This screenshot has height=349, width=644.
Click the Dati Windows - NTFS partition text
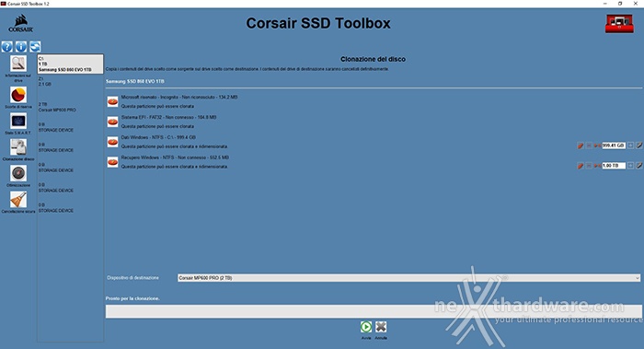[x=158, y=138]
